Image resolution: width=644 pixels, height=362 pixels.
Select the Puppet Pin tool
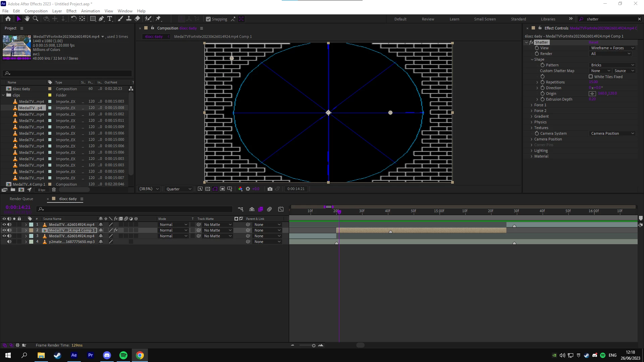tap(158, 19)
